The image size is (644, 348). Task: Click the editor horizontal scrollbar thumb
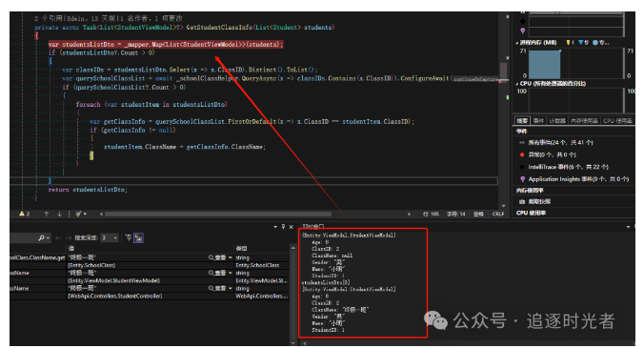[218, 215]
